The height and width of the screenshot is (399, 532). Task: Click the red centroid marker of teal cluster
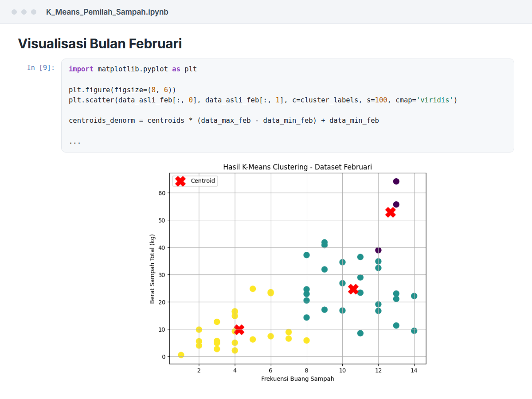(x=353, y=289)
